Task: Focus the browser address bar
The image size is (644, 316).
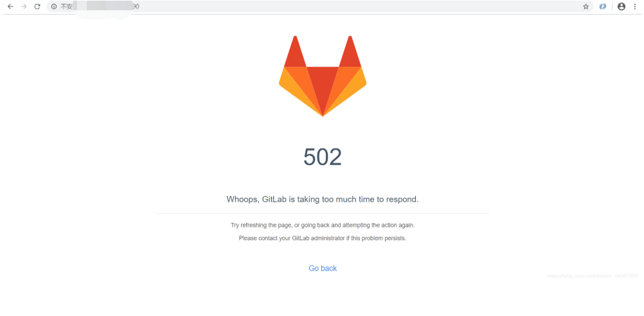Action: click(320, 6)
